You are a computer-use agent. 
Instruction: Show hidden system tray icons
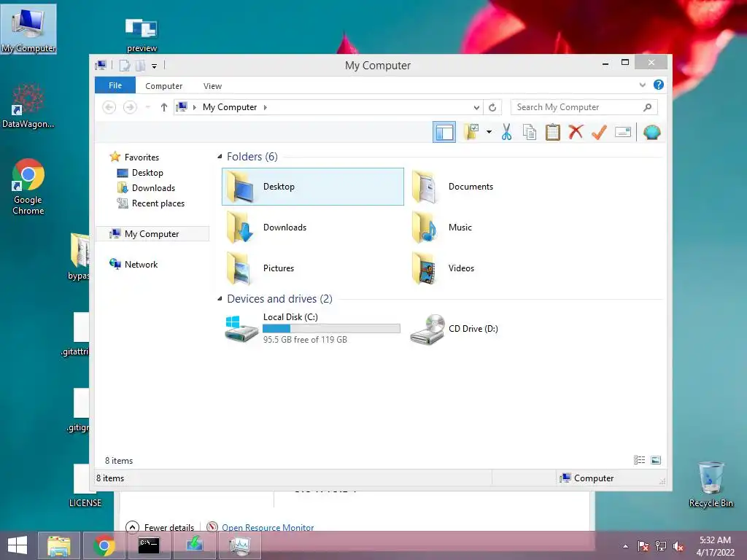[625, 546]
